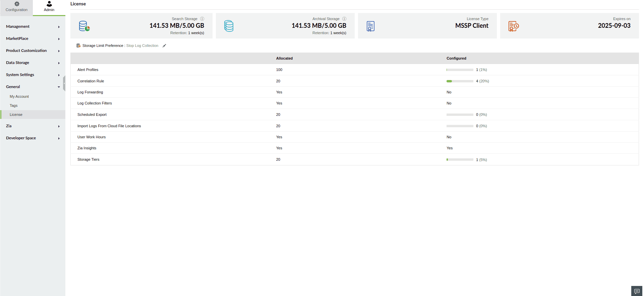Click the License Type certificate icon
This screenshot has width=644, height=296.
click(x=370, y=26)
